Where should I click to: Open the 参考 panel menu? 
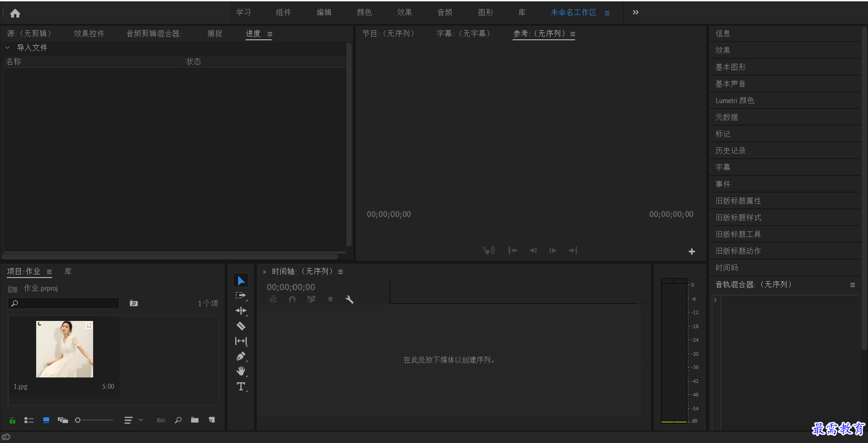pyautogui.click(x=573, y=34)
